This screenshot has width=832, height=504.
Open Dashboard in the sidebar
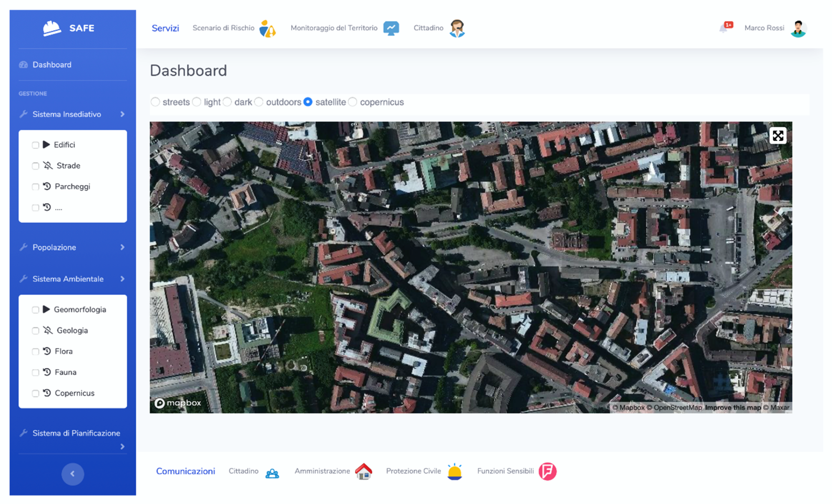(x=52, y=65)
